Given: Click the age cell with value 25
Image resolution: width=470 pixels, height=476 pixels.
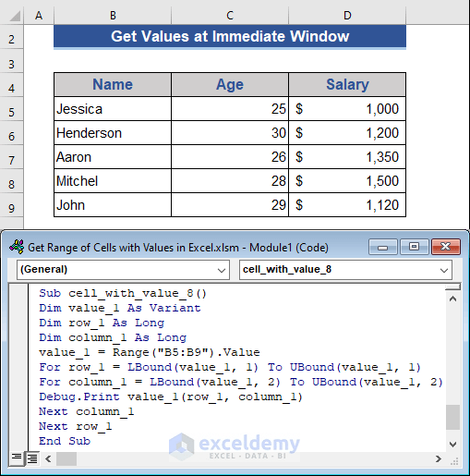Looking at the screenshot, I should click(x=230, y=109).
